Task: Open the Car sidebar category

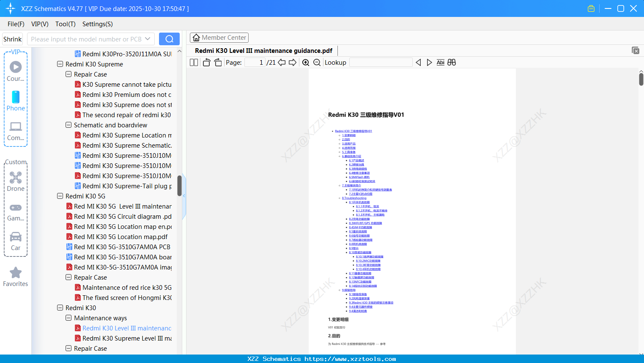Action: click(16, 241)
